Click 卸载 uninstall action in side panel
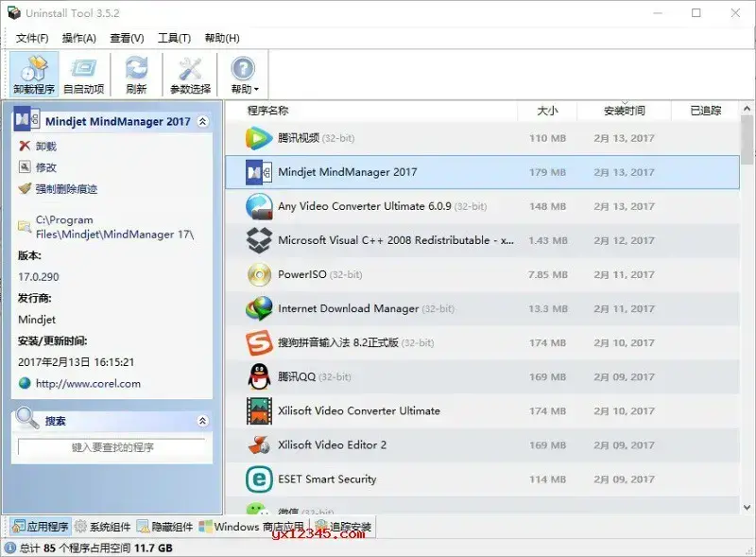The height and width of the screenshot is (557, 756). click(46, 147)
